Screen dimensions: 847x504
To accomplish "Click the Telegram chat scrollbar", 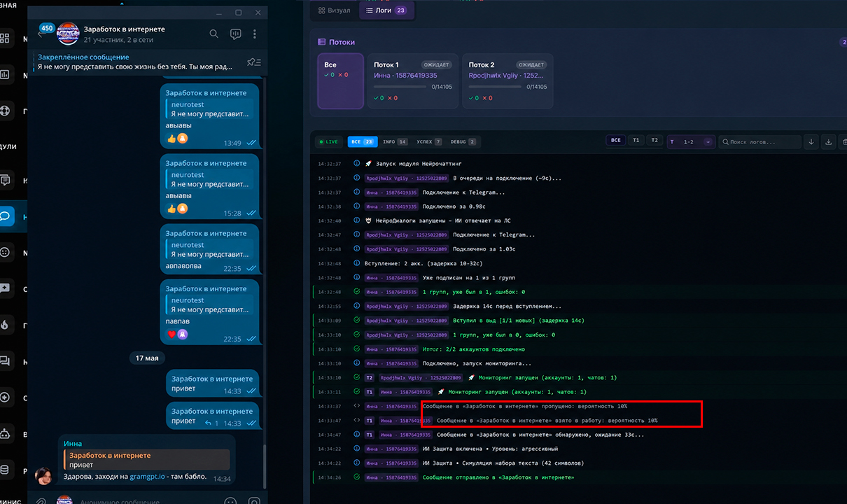I will (x=265, y=465).
